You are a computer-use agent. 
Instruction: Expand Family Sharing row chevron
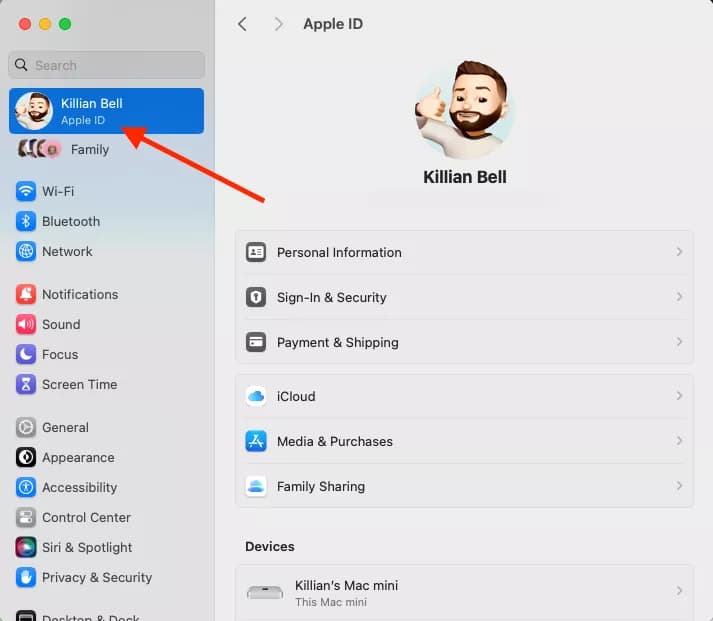pos(679,486)
